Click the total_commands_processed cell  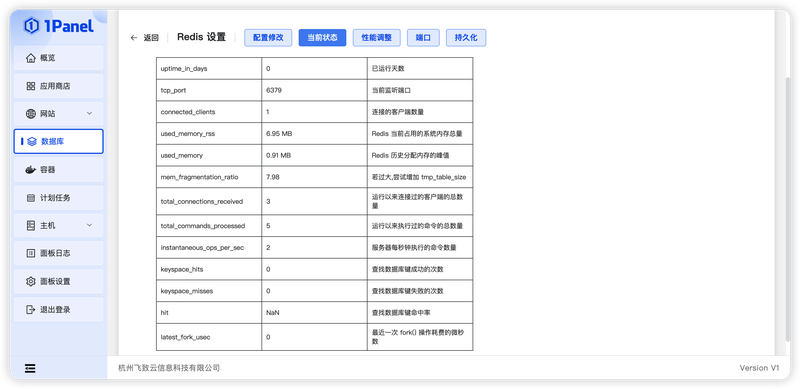point(209,226)
